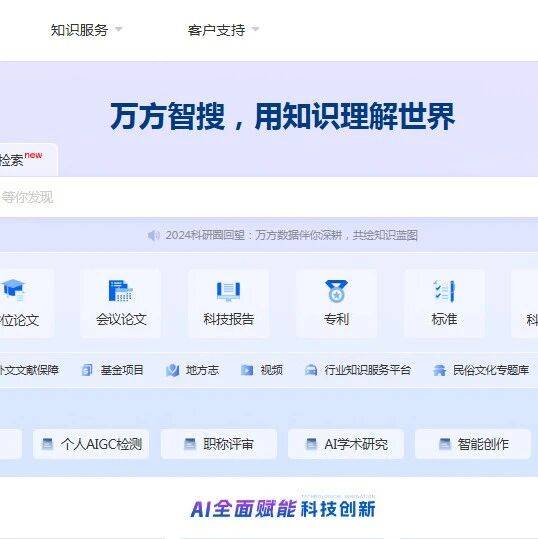Viewport: 538px width, 539px height.
Task: Click the 知识服务 dropdown arrow
Action: tap(118, 29)
